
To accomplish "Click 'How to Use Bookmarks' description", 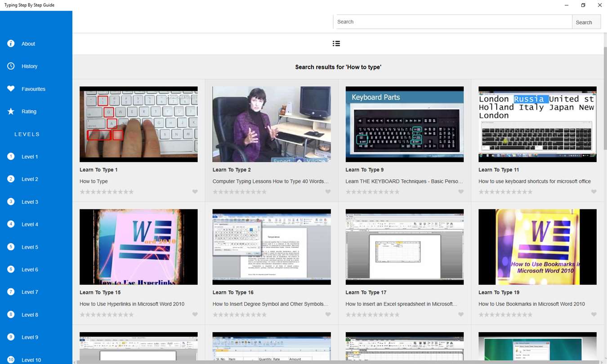I will (x=531, y=304).
